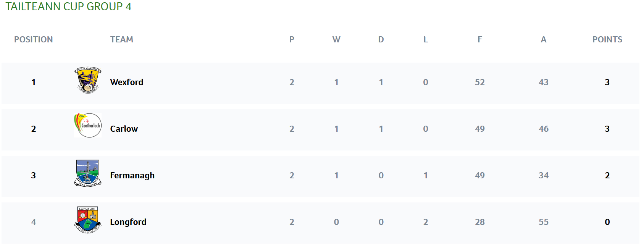Screen dimensions: 644x249
Task: Click the POSITION column header
Action: click(34, 39)
